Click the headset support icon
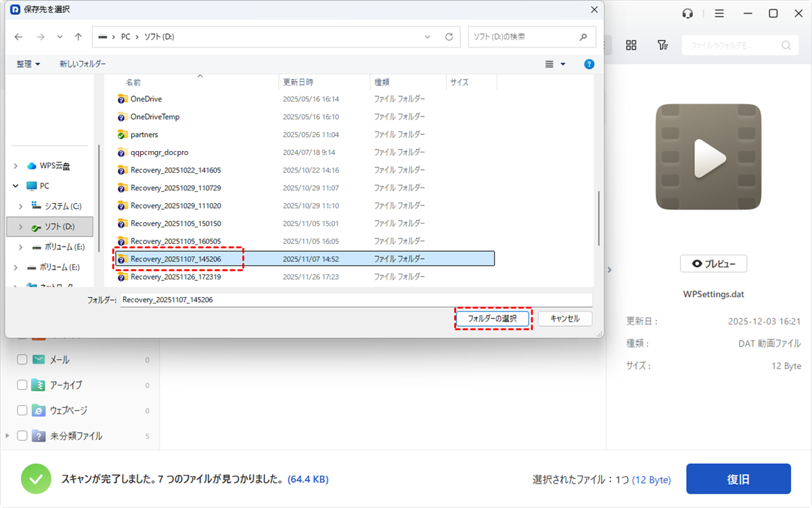Viewport: 812px width, 508px height. (688, 14)
